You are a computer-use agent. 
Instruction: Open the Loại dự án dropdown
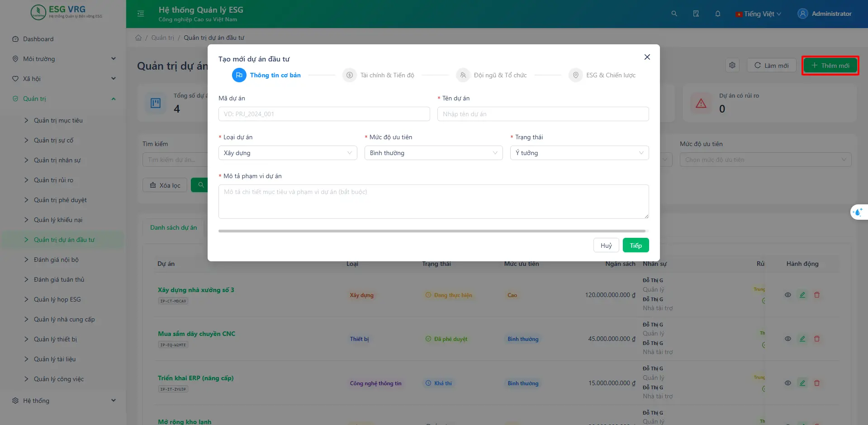pyautogui.click(x=288, y=153)
